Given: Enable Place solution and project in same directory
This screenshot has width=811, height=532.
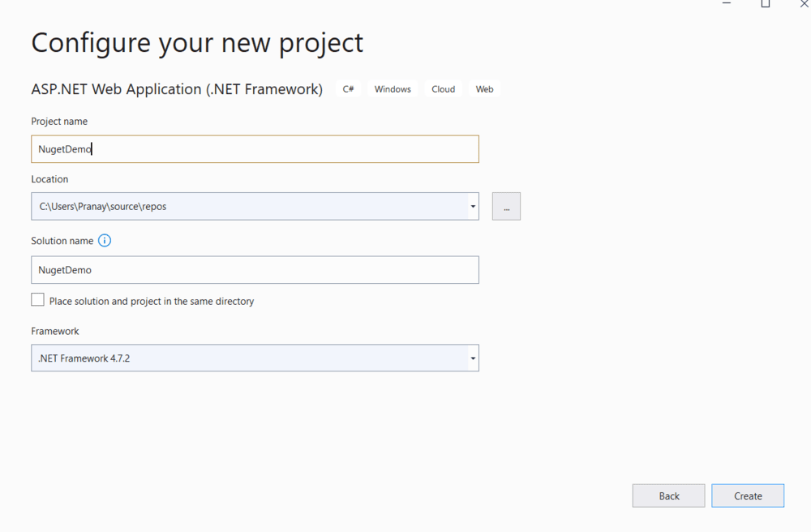Looking at the screenshot, I should pyautogui.click(x=38, y=300).
